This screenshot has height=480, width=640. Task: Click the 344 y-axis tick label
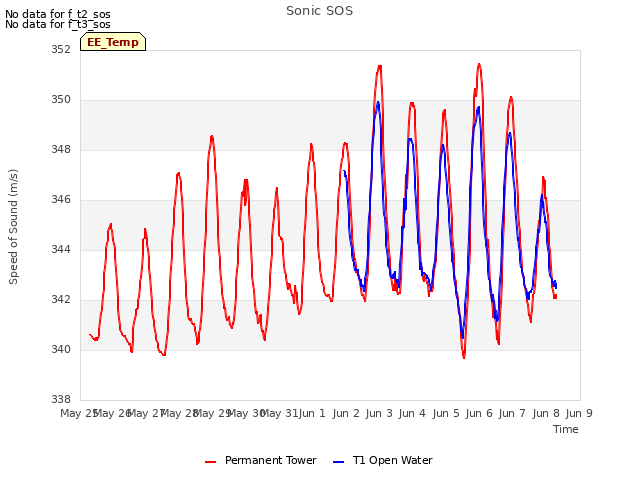[61, 249]
